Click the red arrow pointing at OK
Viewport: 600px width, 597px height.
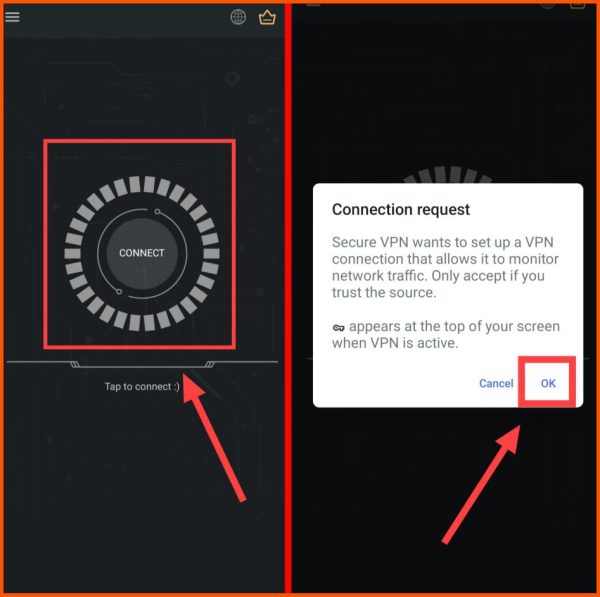coord(483,483)
